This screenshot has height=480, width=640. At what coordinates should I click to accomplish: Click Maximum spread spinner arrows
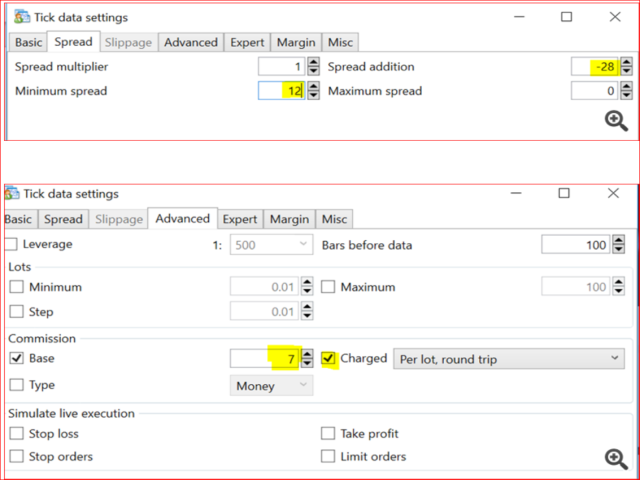point(626,91)
